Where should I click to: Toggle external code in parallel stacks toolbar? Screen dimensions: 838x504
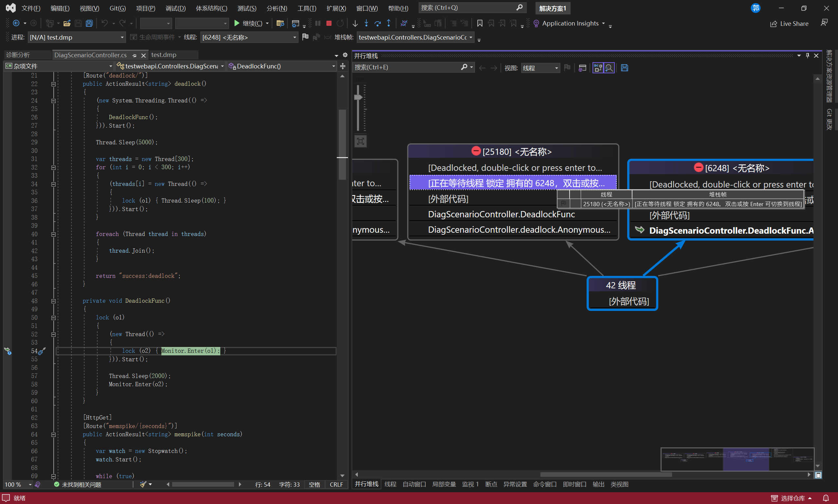pyautogui.click(x=582, y=68)
